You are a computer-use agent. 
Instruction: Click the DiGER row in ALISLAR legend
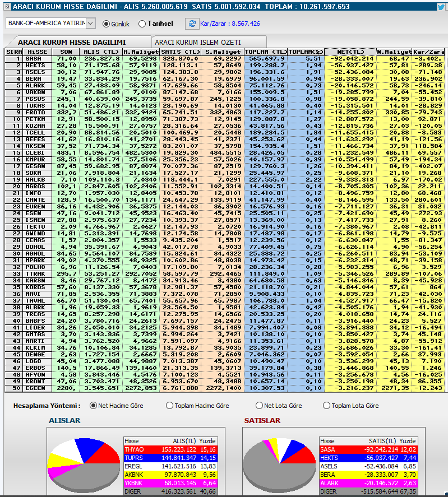point(170,491)
